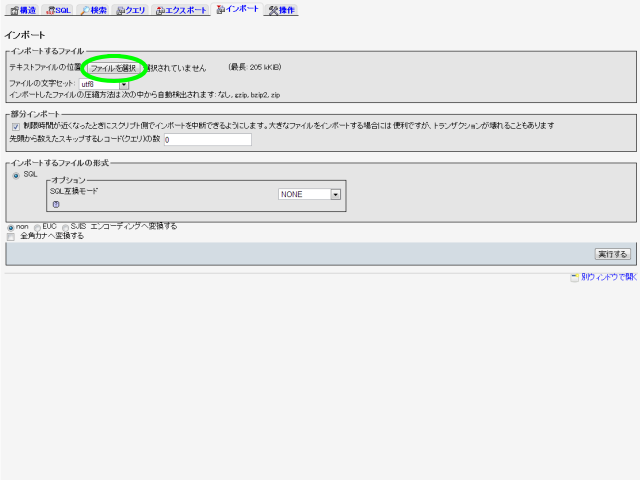The image size is (640, 480).
Task: Open the エクスポート (Export) tab
Action: click(182, 10)
